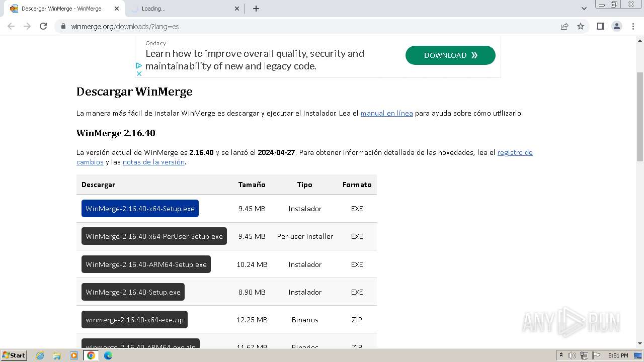The width and height of the screenshot is (644, 362).
Task: Download WinMerge-2.16.40-Setup.exe
Action: tap(133, 292)
